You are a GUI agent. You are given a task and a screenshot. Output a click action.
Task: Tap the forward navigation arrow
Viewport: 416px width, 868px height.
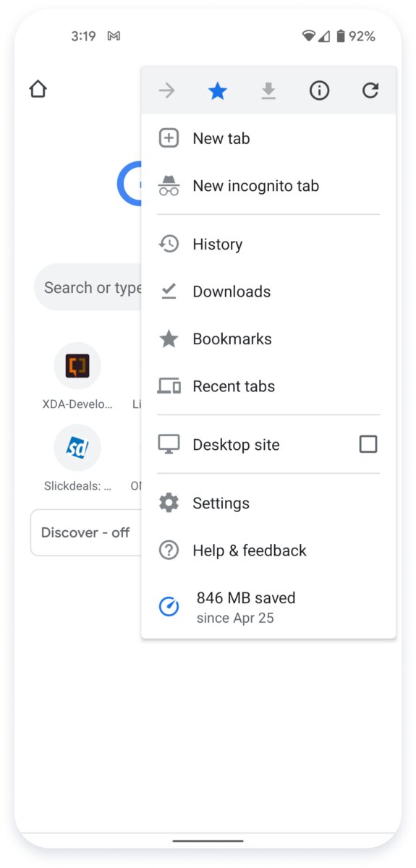pos(166,90)
